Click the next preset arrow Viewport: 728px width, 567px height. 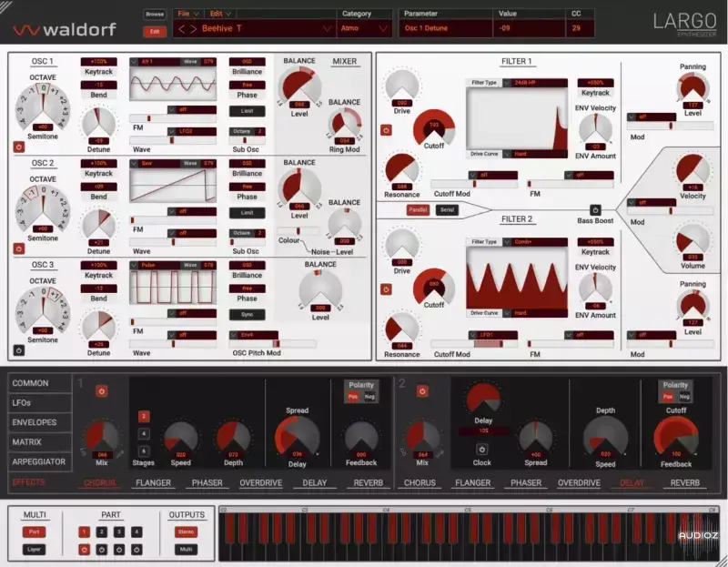(193, 29)
